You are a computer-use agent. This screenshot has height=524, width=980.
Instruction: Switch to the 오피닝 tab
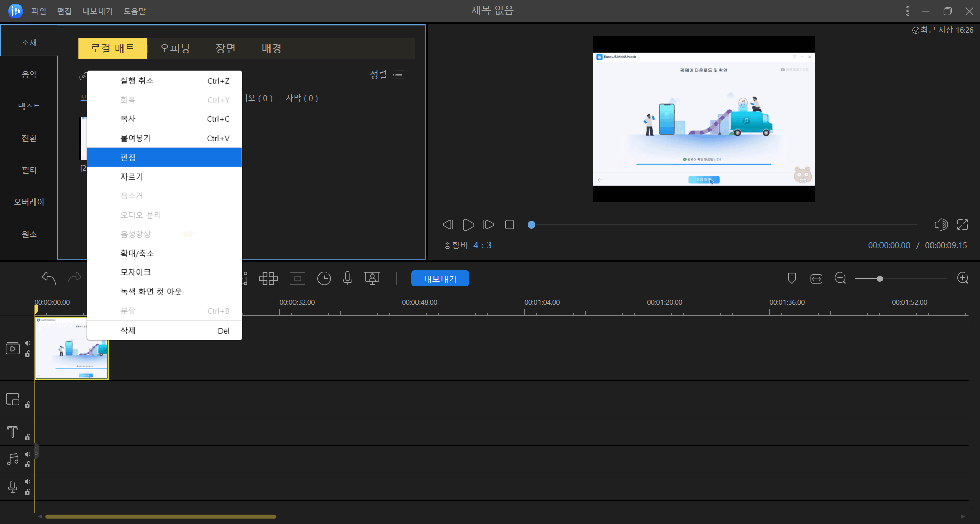coord(175,48)
